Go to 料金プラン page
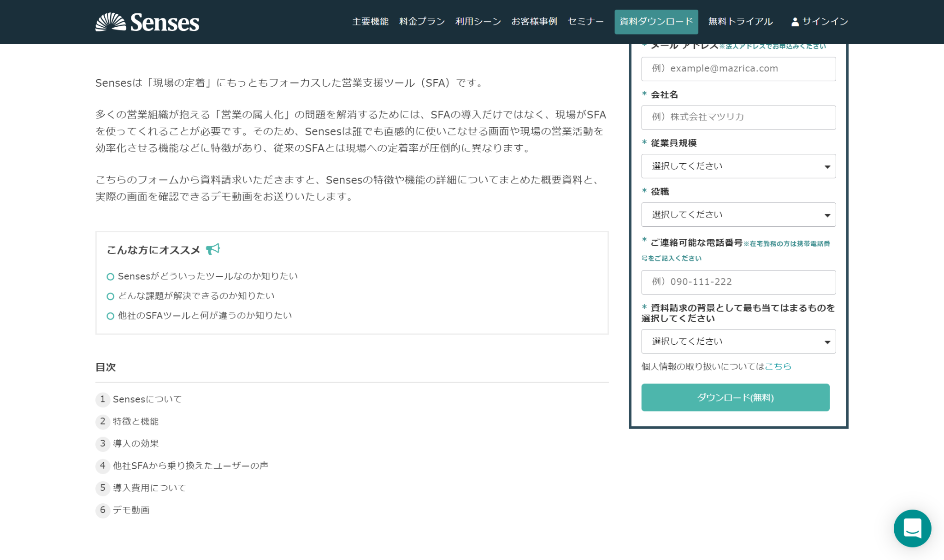 pyautogui.click(x=422, y=22)
